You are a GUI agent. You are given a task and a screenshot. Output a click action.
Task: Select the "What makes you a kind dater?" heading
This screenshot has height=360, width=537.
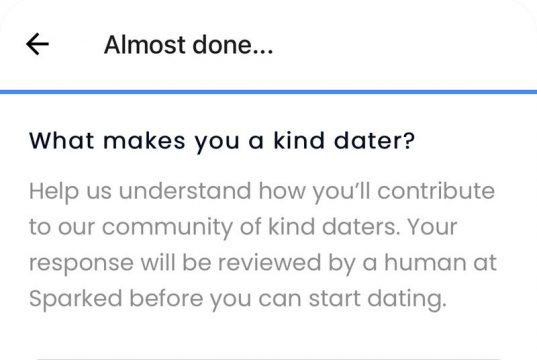(222, 141)
